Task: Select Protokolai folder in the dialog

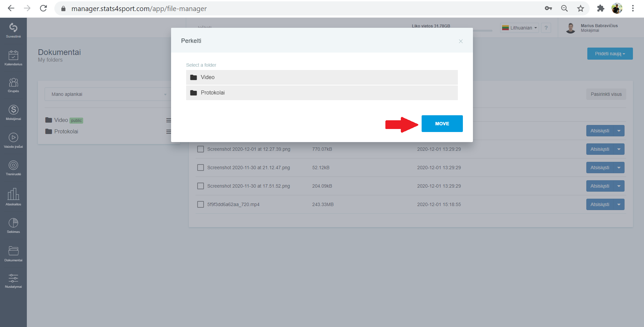Action: pyautogui.click(x=322, y=93)
